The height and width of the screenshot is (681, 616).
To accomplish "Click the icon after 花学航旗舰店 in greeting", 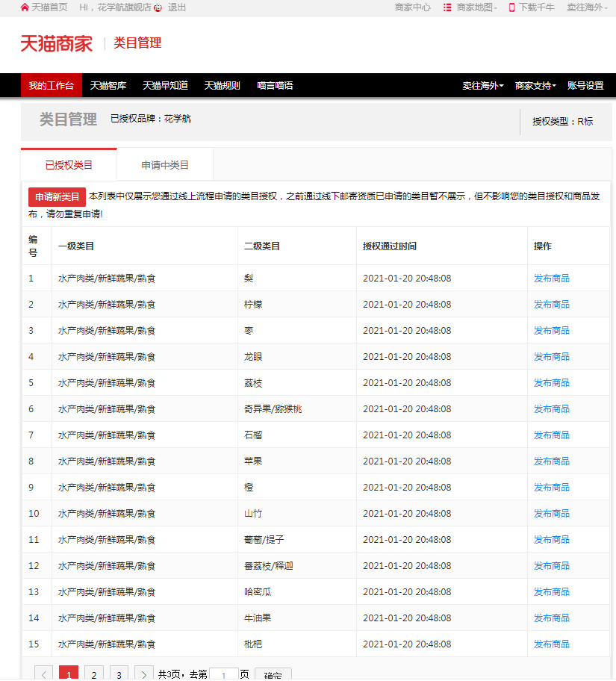I will 158,7.
